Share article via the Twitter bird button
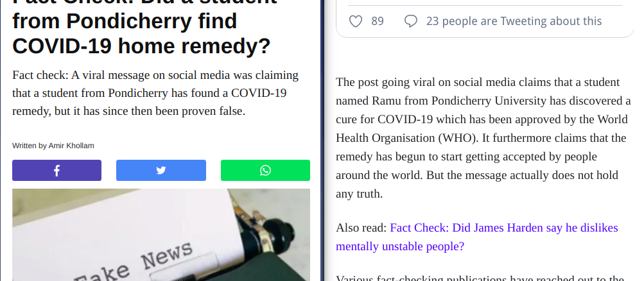 click(161, 170)
